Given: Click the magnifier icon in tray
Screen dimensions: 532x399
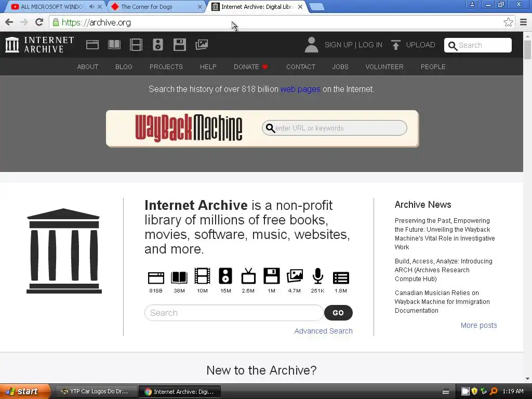Looking at the screenshot, I should (494, 392).
